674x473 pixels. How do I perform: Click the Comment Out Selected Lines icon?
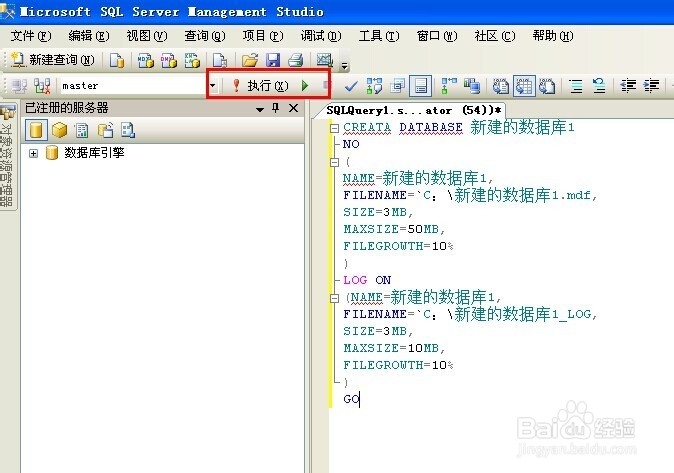(x=576, y=86)
